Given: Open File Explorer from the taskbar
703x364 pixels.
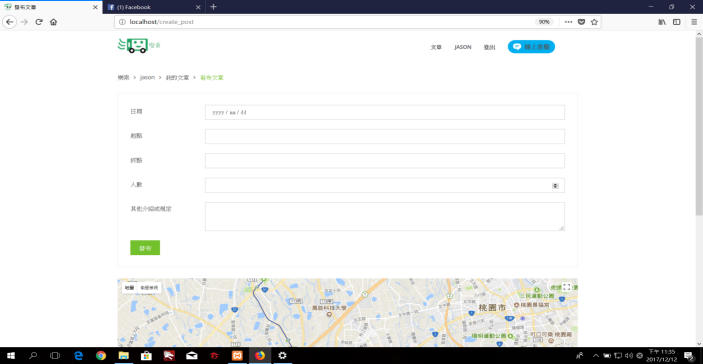Looking at the screenshot, I should pos(123,355).
